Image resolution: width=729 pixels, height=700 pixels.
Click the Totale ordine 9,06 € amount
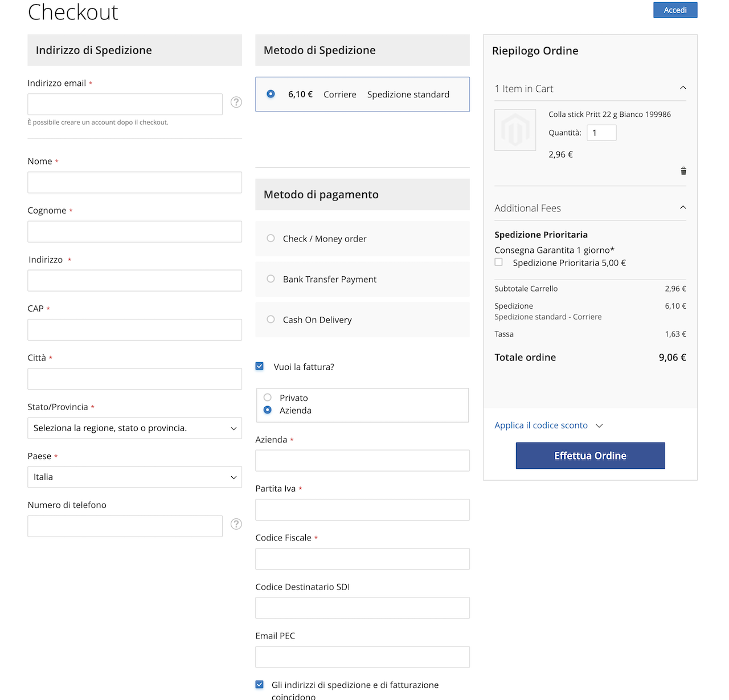click(672, 357)
